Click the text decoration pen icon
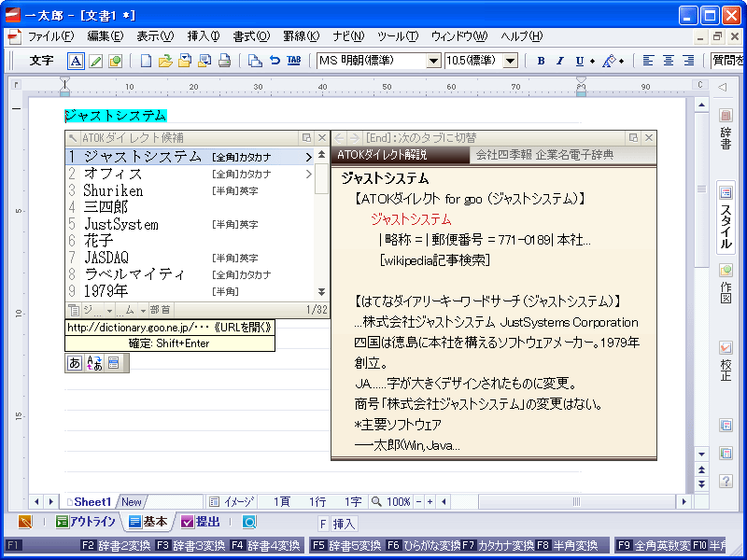Viewport: 747px width, 560px height. [x=609, y=61]
